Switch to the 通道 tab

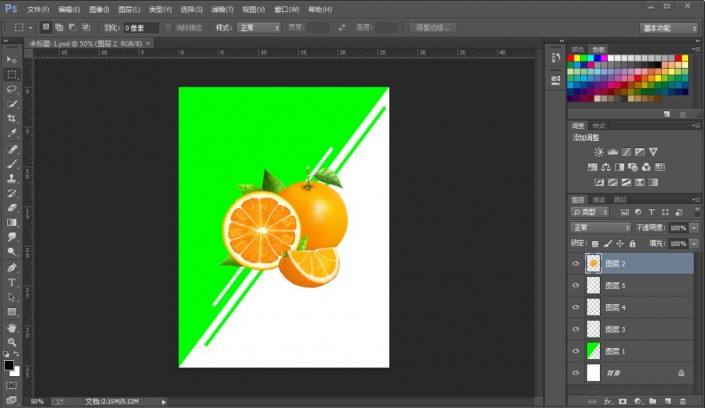pos(599,200)
